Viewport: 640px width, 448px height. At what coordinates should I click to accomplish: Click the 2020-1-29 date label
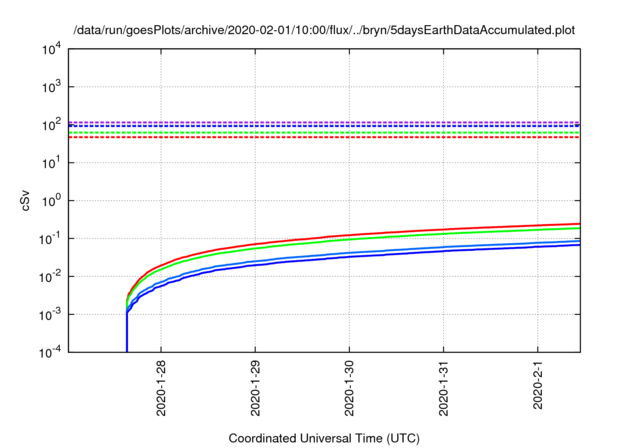click(x=256, y=388)
